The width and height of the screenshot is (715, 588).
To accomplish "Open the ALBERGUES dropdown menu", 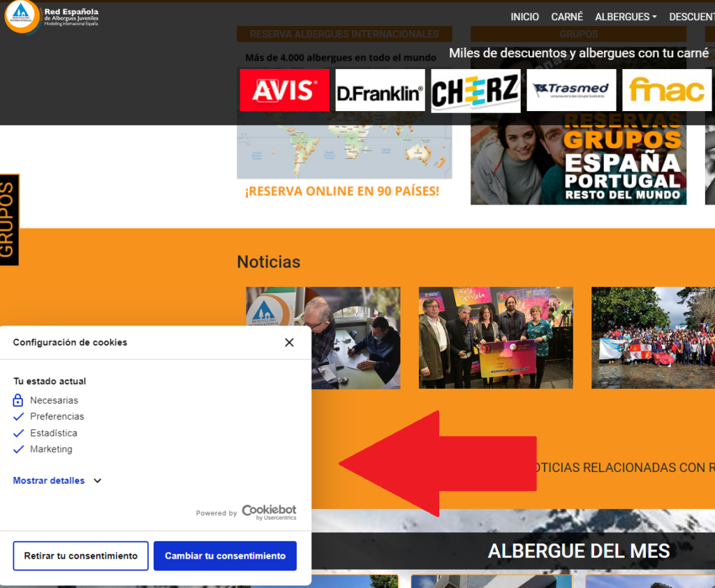I will tap(626, 17).
